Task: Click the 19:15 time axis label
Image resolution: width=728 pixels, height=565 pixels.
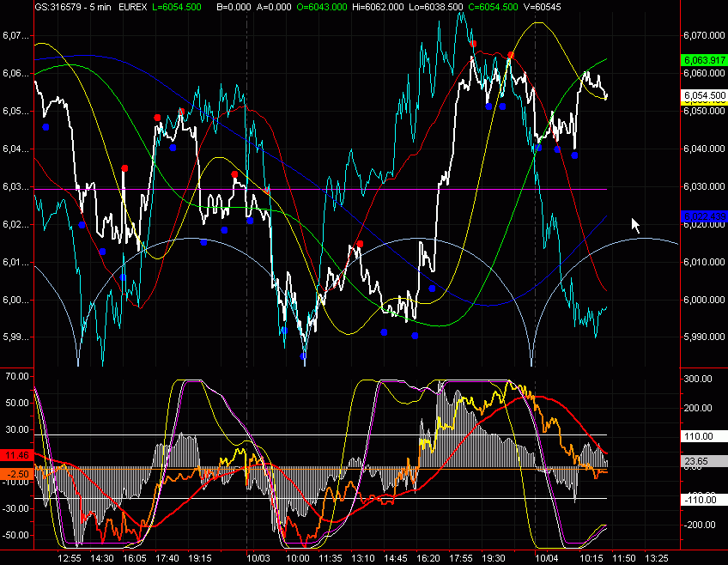Action: click(x=200, y=558)
